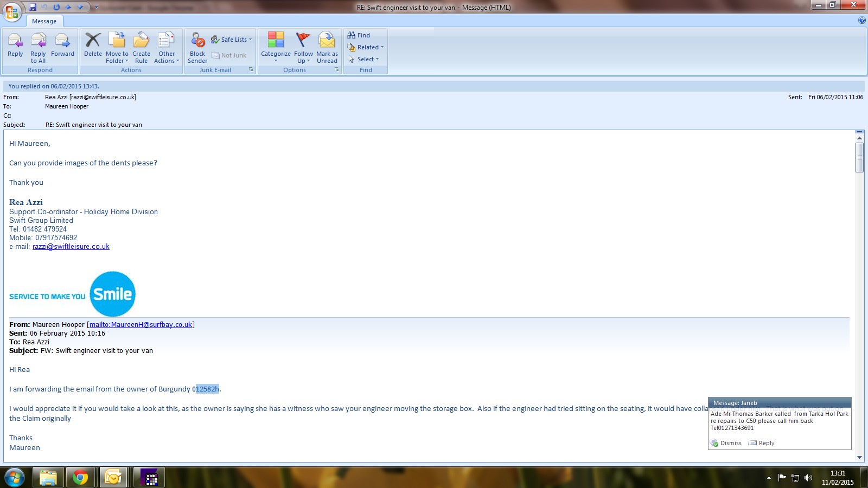Viewport: 868px width, 488px height.
Task: Click the Not Junk button
Action: pyautogui.click(x=229, y=55)
